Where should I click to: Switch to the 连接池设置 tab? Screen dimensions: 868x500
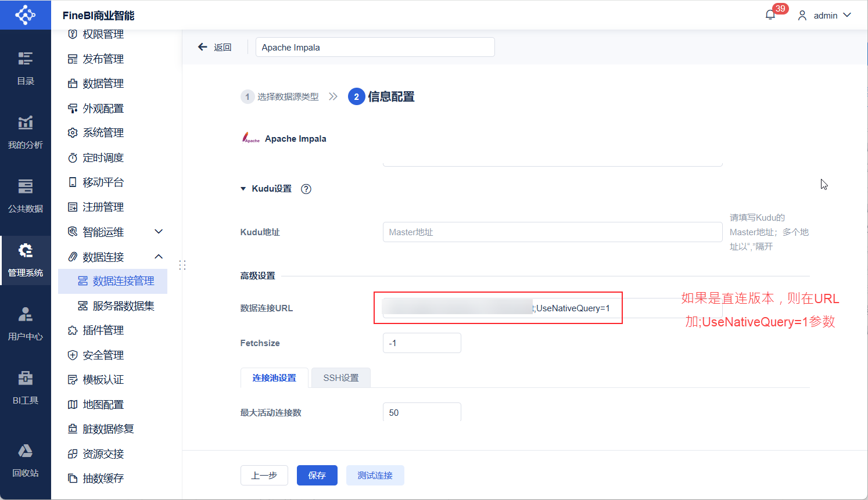coord(274,378)
